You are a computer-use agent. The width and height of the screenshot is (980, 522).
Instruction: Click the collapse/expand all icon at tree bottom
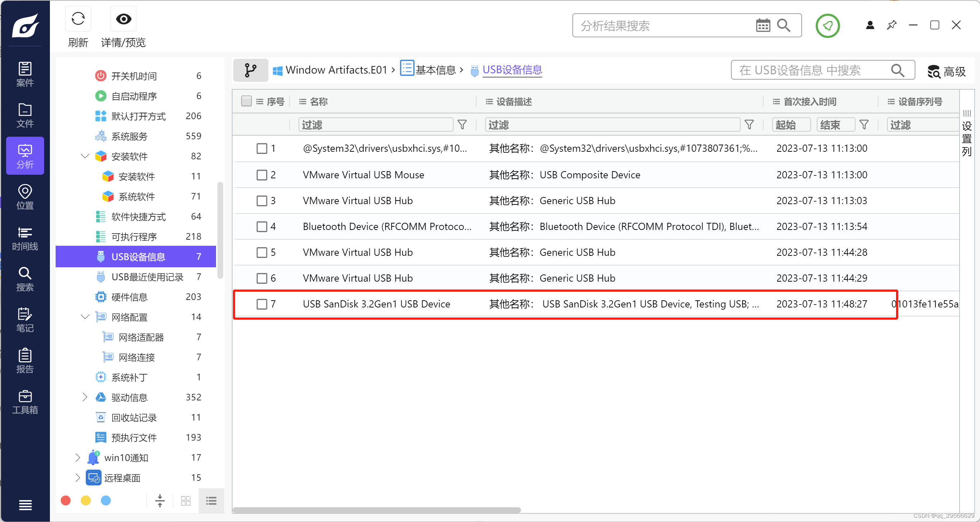click(160, 501)
